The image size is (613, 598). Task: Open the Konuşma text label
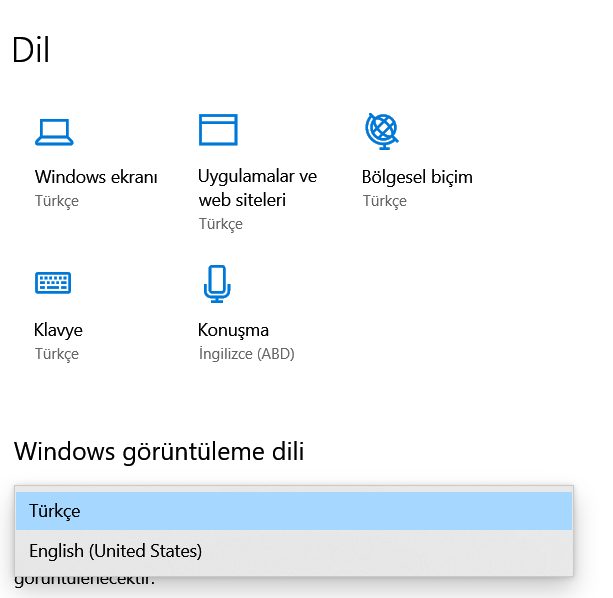pyautogui.click(x=233, y=330)
